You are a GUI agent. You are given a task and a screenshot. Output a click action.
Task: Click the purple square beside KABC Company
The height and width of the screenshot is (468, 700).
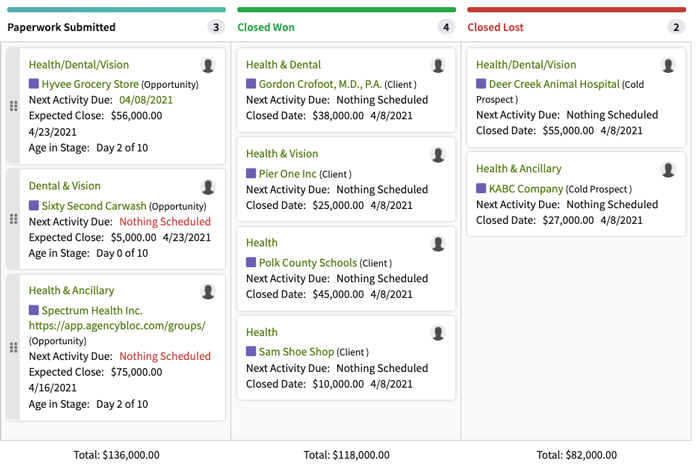481,188
